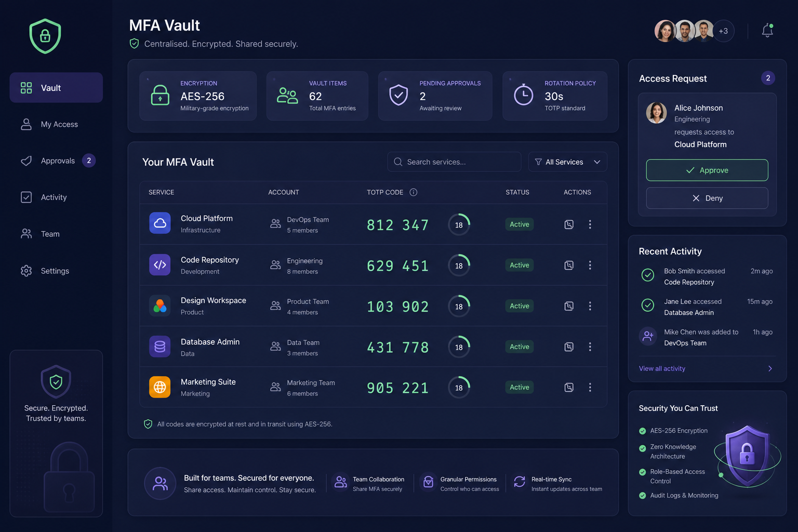Go to My Access in the sidebar

[56, 124]
